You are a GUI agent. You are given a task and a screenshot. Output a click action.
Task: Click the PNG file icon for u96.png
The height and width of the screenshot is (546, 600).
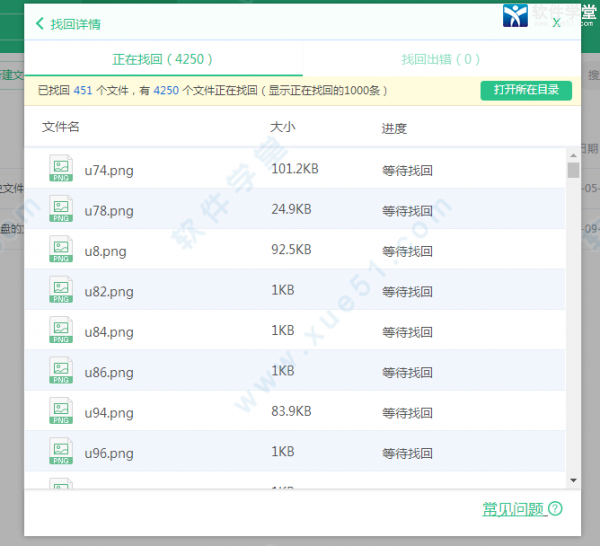pos(62,451)
